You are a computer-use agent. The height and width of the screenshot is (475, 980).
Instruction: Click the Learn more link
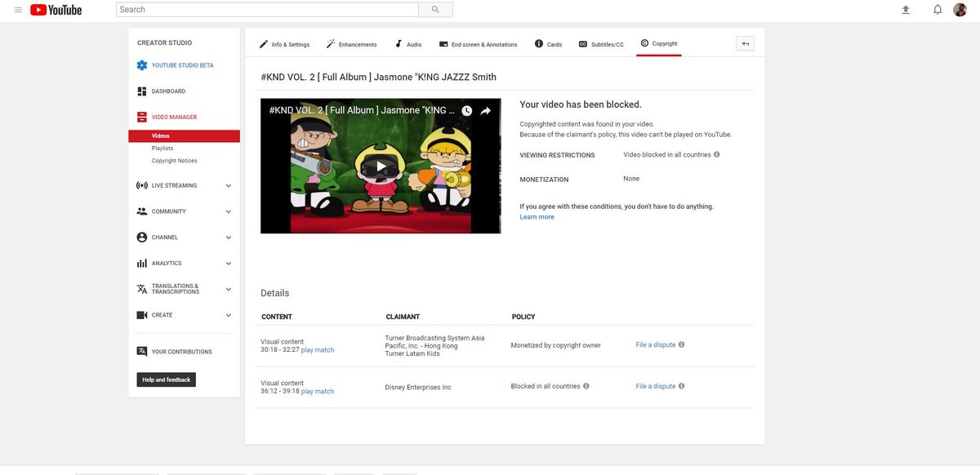(x=537, y=217)
